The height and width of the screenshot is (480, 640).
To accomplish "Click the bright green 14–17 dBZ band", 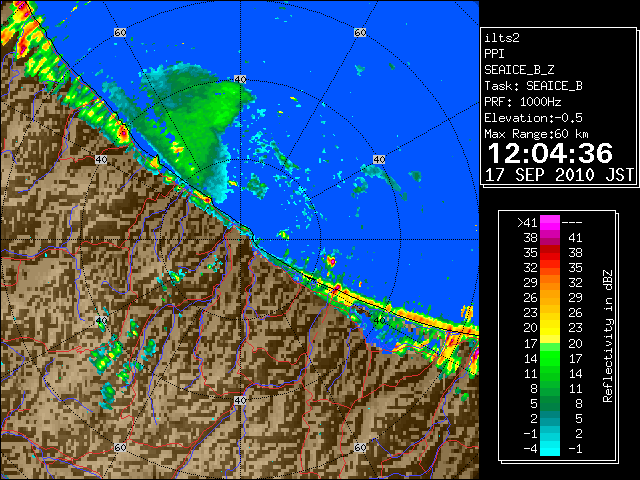I will click(550, 358).
